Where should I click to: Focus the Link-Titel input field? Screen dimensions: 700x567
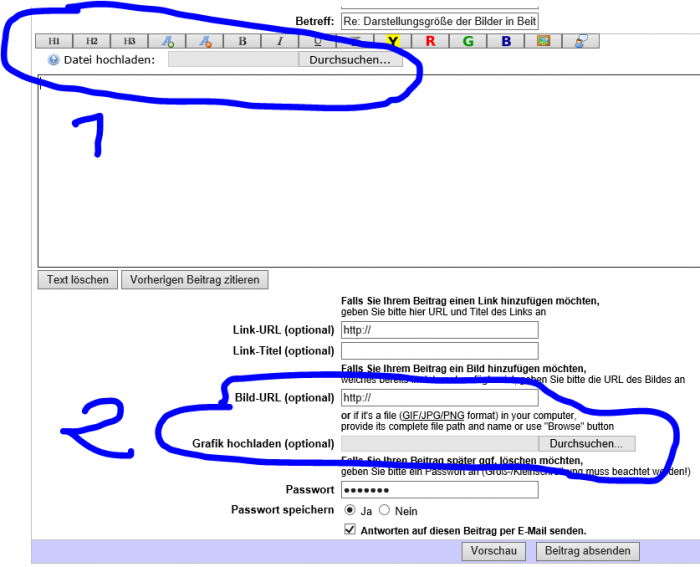click(440, 351)
